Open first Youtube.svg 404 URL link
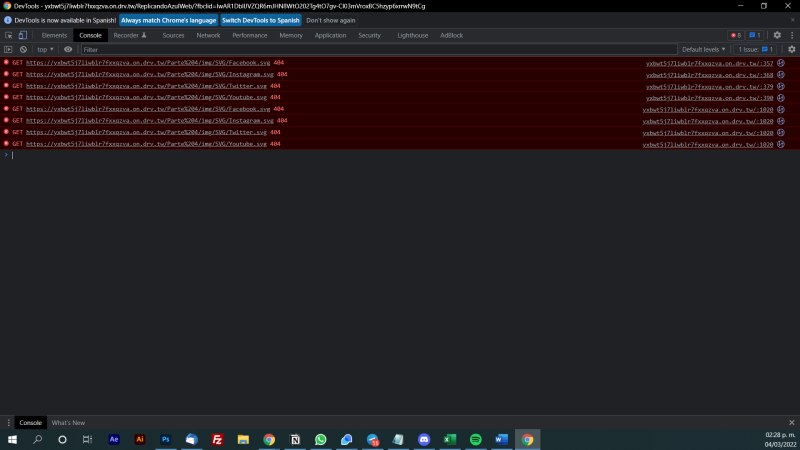This screenshot has width=800, height=450. [146, 97]
